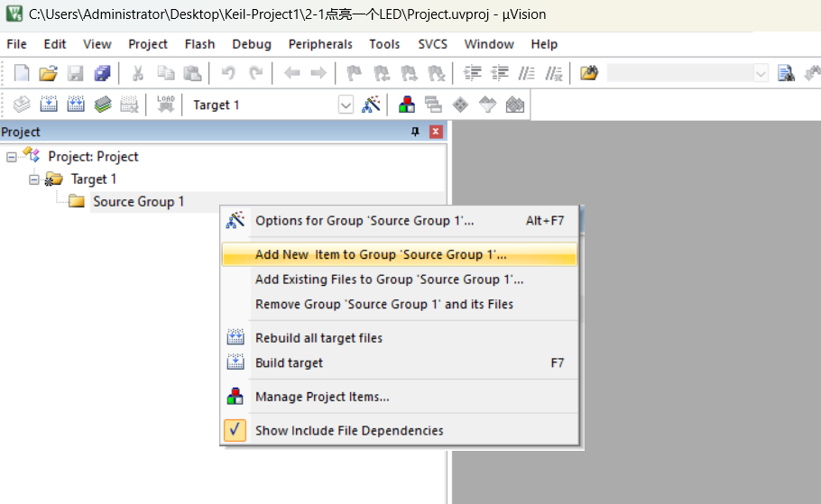Image resolution: width=821 pixels, height=504 pixels.
Task: Collapse the Project: Project tree node
Action: (12, 157)
